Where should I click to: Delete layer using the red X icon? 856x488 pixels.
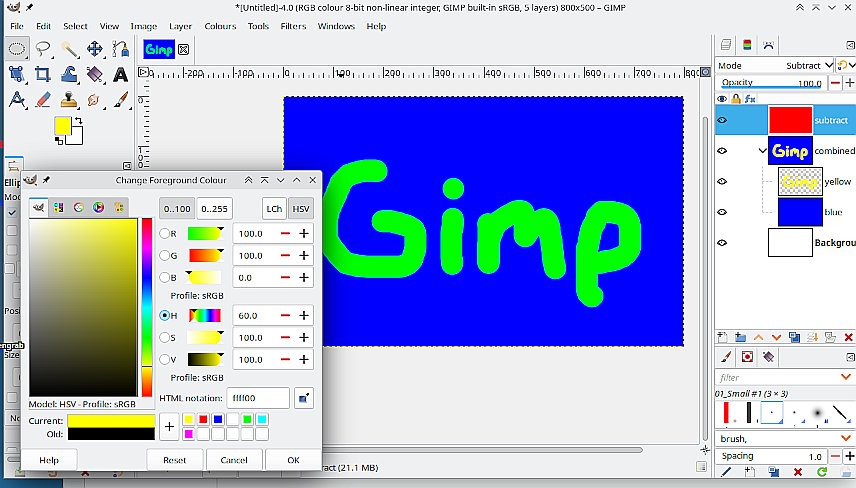coord(848,337)
